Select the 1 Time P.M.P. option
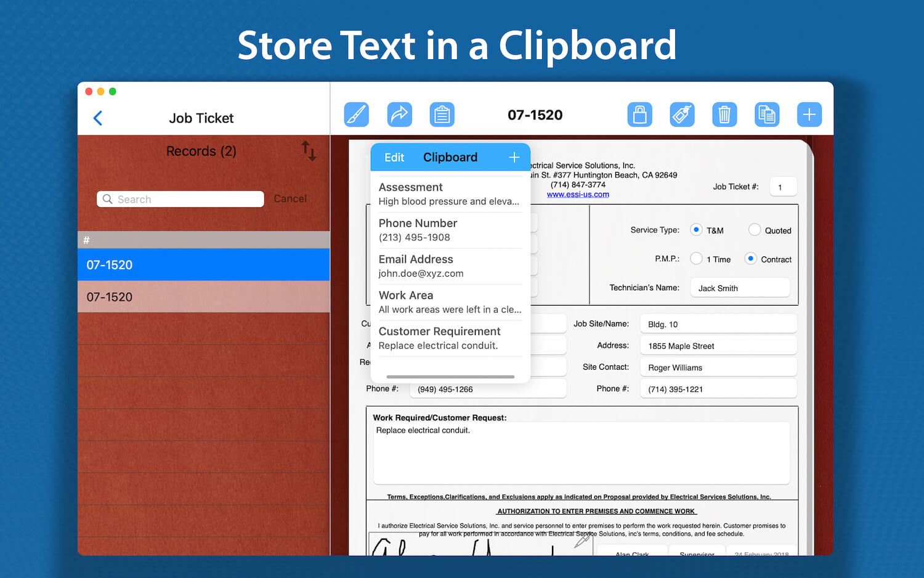The width and height of the screenshot is (924, 578). point(695,259)
